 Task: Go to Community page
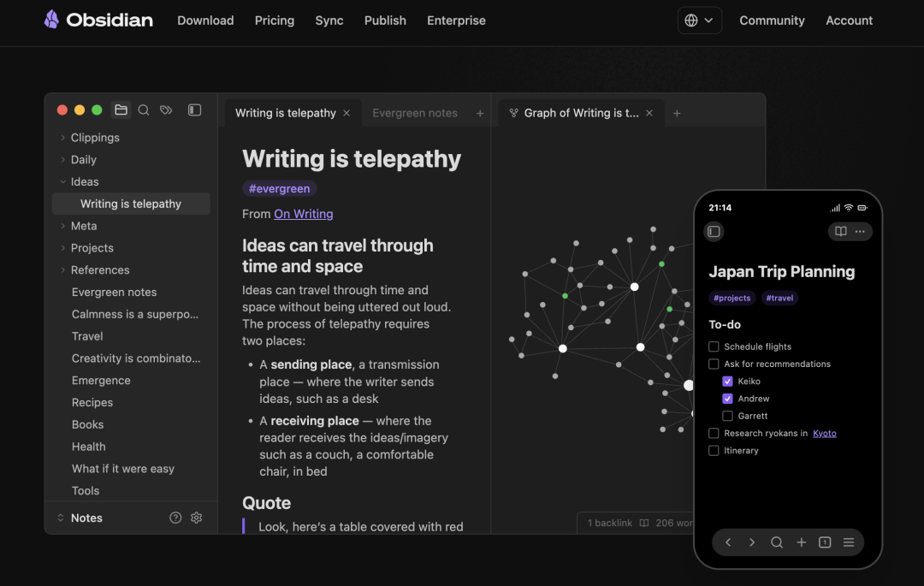772,21
